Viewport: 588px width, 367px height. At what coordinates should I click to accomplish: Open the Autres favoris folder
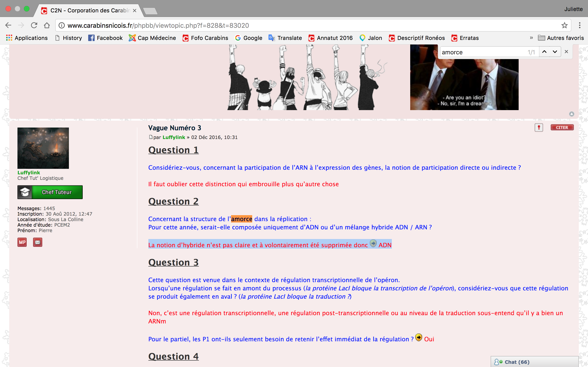click(x=561, y=38)
